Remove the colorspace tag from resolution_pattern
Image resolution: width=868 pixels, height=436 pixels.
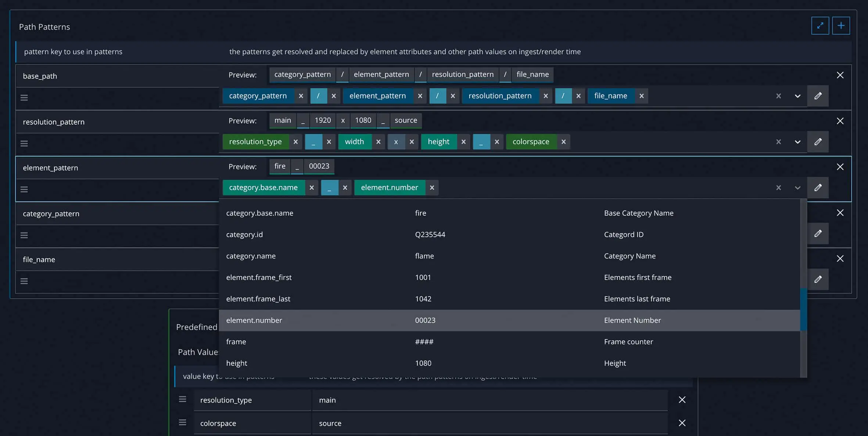(563, 142)
